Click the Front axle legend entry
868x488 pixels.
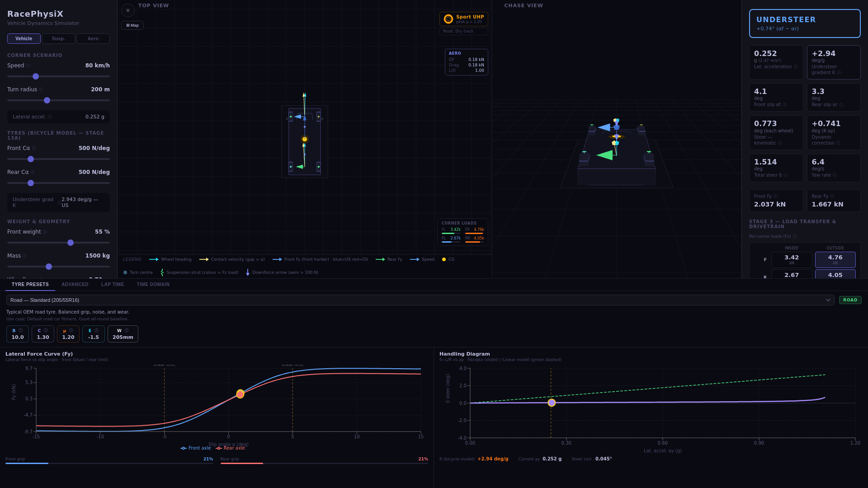(196, 448)
